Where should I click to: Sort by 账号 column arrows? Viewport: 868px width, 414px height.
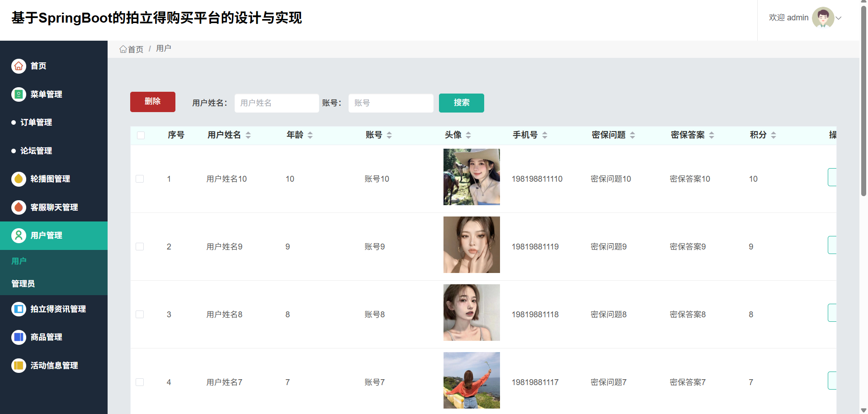pos(389,135)
